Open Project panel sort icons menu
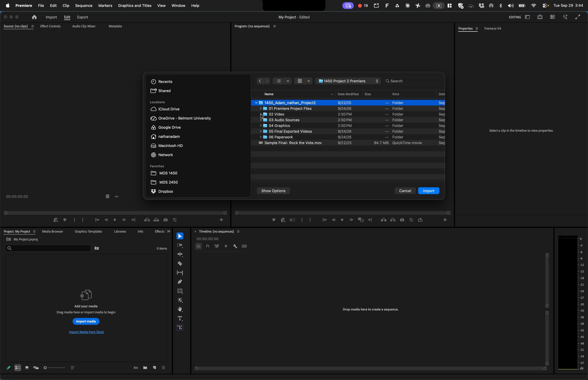This screenshot has height=380, width=588. (72, 368)
